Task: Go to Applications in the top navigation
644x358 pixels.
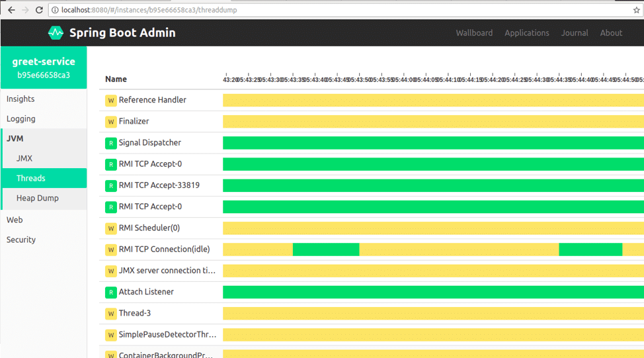Action: click(526, 33)
